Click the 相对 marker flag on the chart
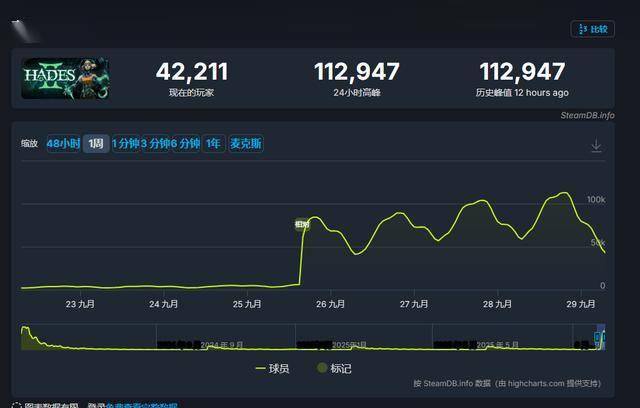 coord(302,224)
